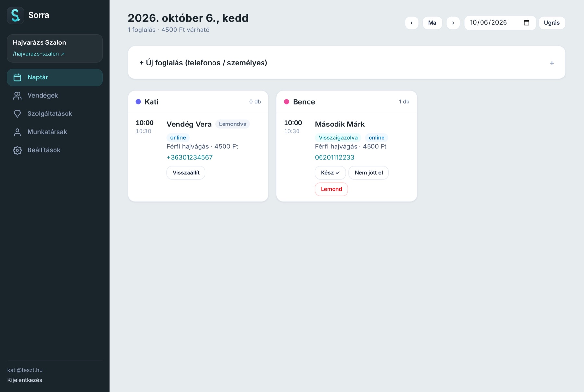Restore Vendég Vera booking with Visszaállít
Screen dimensions: 584x392
coord(186,173)
